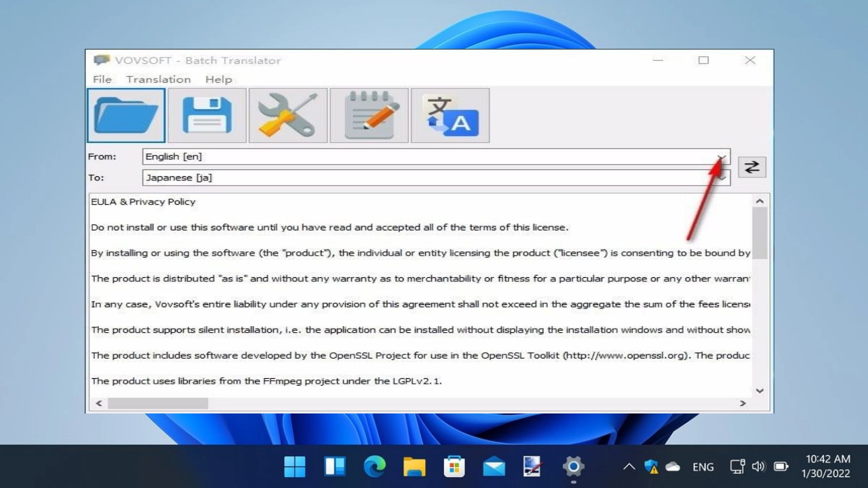868x488 pixels.
Task: Start translation with the translate icon
Action: pos(450,115)
